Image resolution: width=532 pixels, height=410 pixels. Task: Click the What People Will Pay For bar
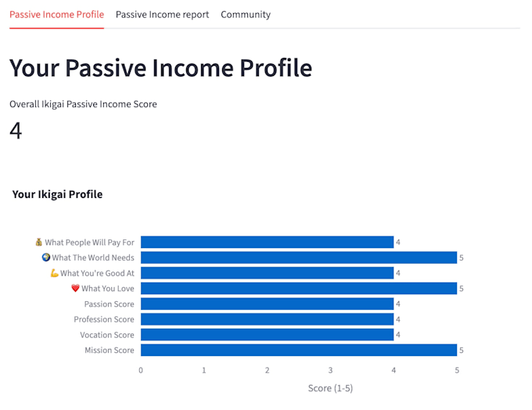coord(267,242)
